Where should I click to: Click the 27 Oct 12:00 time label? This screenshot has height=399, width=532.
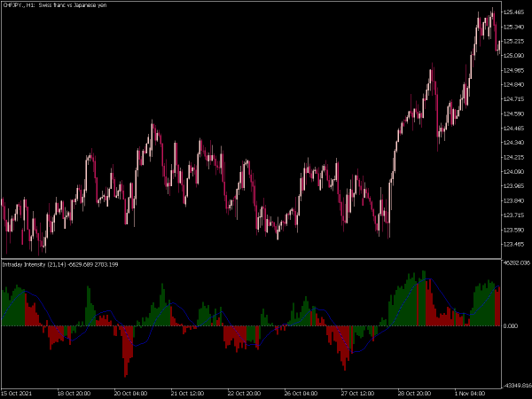[x=357, y=394]
